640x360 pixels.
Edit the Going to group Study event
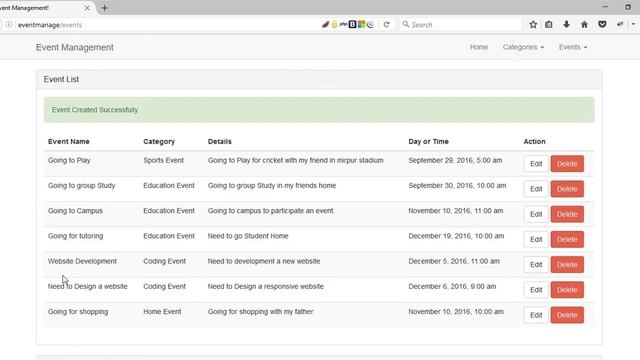(536, 189)
